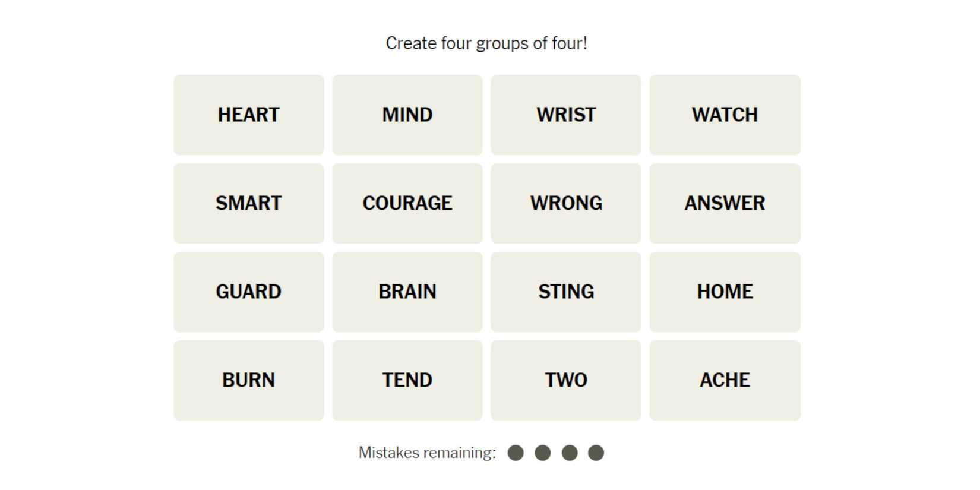Pick the GUARD word tile
The width and height of the screenshot is (980, 490).
click(x=249, y=292)
